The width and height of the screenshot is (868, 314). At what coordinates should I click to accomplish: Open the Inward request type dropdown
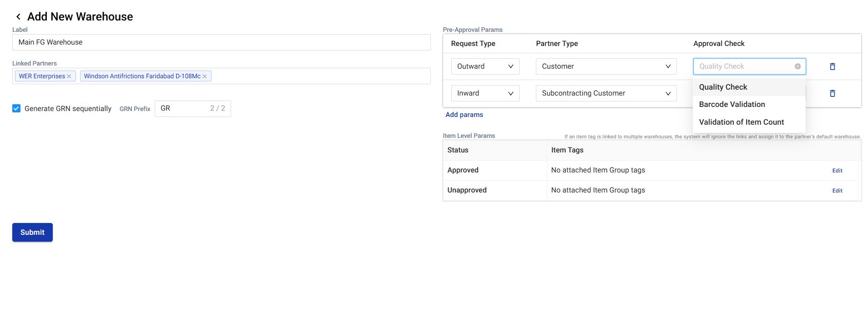tap(485, 93)
